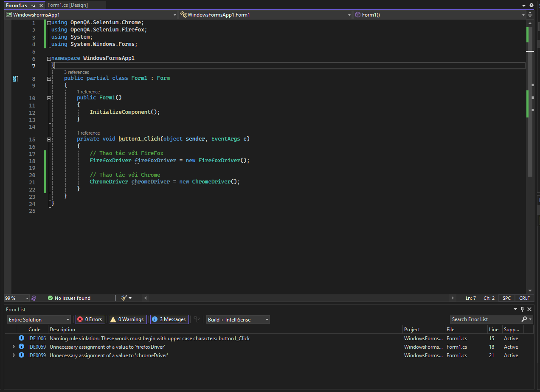Screen dimensions: 540x392
Task: Open the IDE1006 error code link
Action: [37, 338]
